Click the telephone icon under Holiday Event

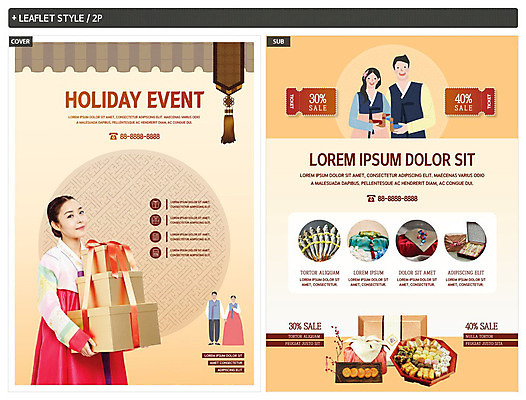(x=113, y=136)
